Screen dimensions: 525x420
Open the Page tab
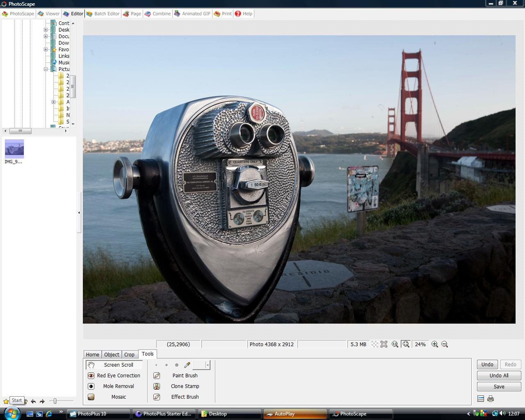[132, 14]
